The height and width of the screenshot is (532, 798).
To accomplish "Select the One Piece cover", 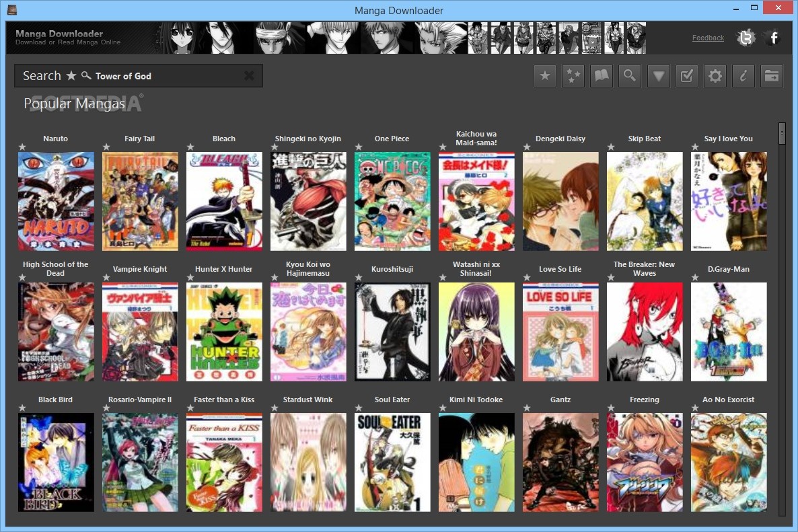I will tap(392, 201).
